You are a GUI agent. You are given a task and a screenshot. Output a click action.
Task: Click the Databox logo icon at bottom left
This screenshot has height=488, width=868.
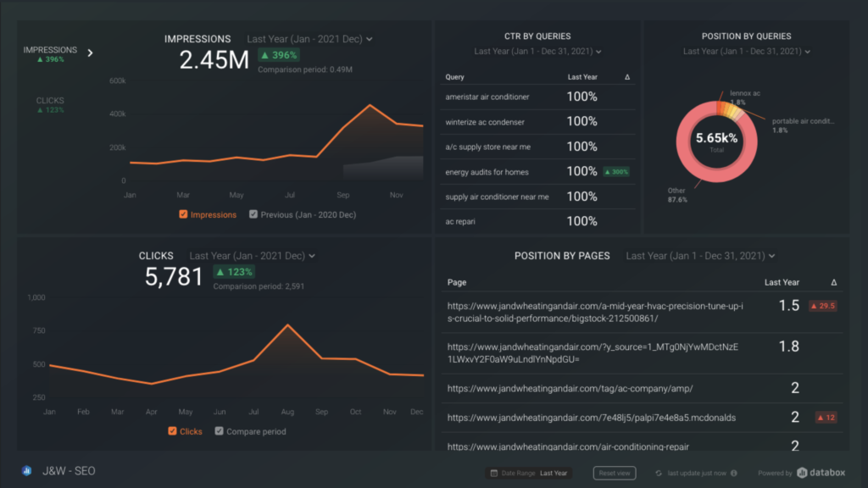click(27, 472)
